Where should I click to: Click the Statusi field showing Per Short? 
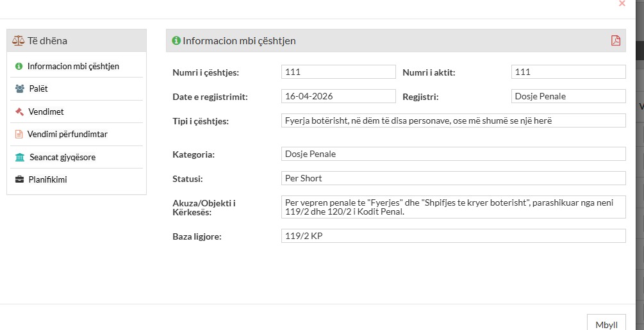tap(453, 178)
